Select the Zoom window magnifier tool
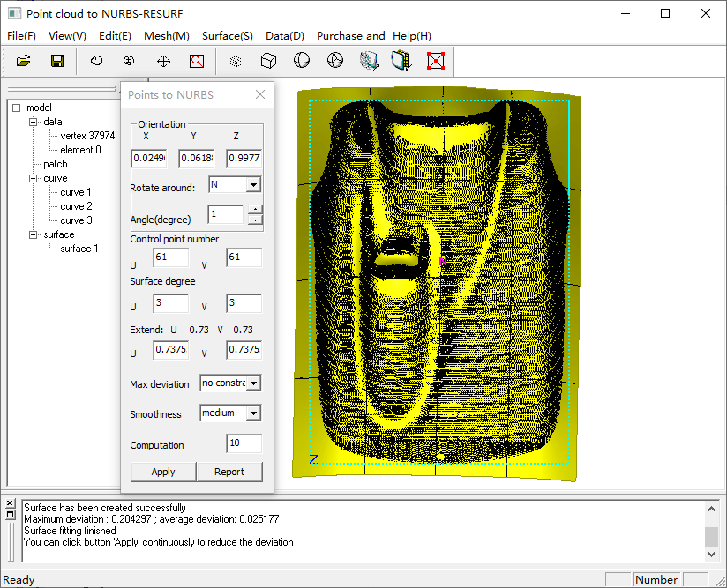The width and height of the screenshot is (727, 588). click(x=196, y=61)
